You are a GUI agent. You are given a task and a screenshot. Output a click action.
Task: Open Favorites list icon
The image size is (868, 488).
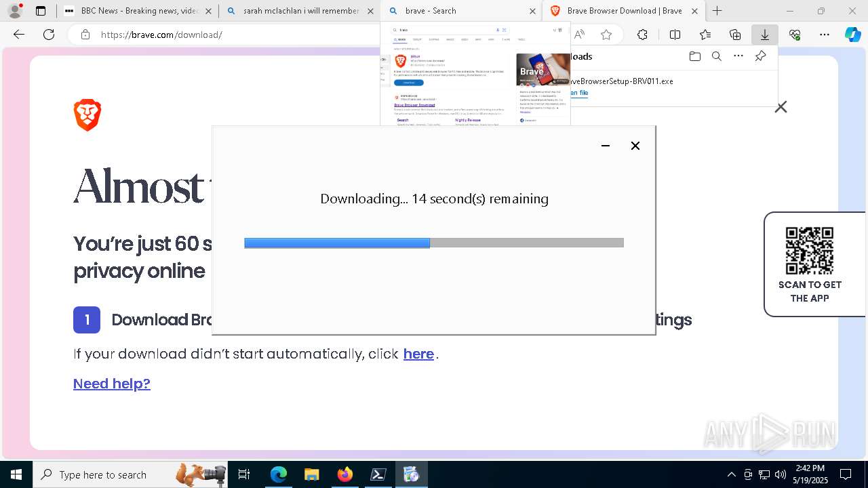[705, 35]
